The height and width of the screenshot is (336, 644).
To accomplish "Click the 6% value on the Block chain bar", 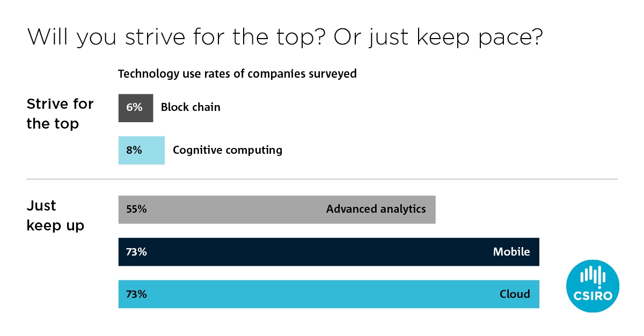I will click(134, 108).
